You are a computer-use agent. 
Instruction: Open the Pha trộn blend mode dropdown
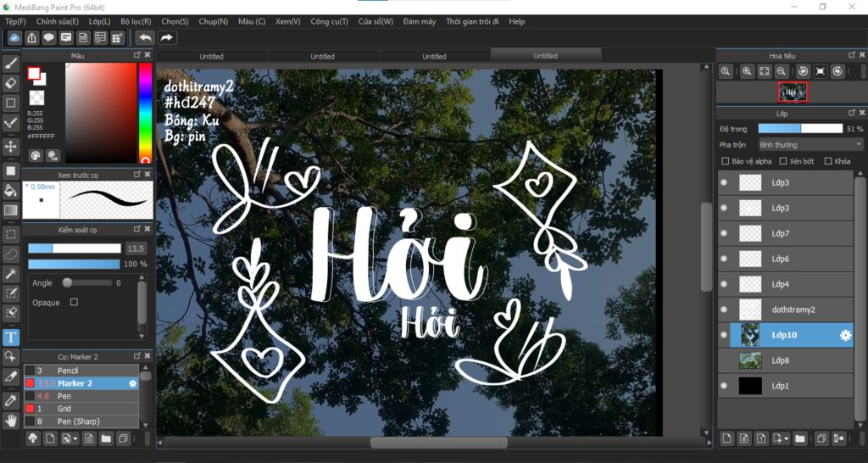click(810, 145)
